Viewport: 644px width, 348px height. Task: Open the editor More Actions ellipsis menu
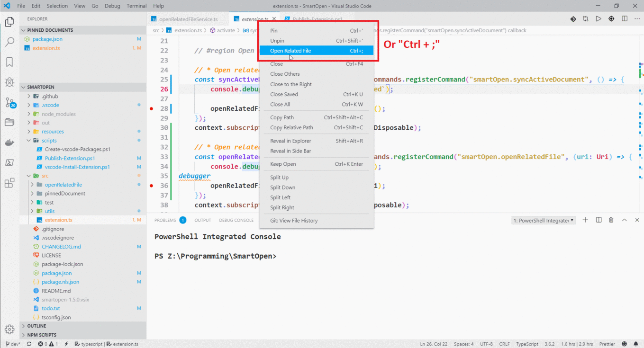[637, 19]
